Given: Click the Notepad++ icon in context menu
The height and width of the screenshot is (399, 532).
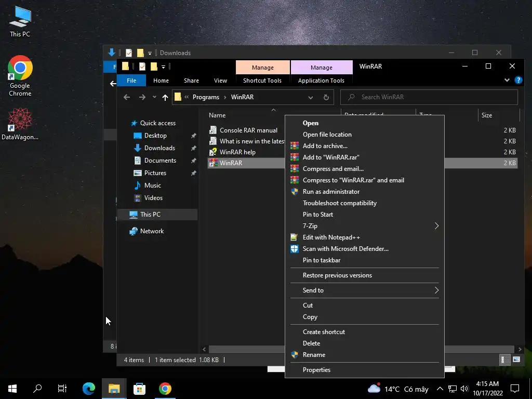Looking at the screenshot, I should tap(295, 237).
